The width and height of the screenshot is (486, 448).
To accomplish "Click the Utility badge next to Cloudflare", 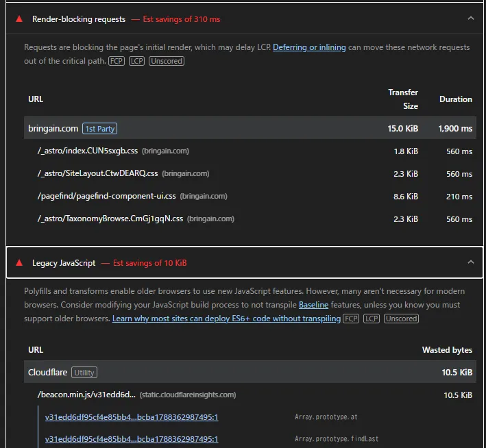I will point(84,373).
